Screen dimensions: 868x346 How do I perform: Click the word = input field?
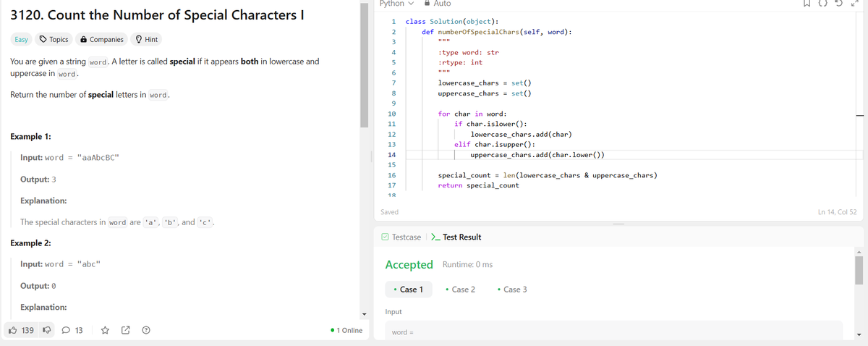pos(614,331)
